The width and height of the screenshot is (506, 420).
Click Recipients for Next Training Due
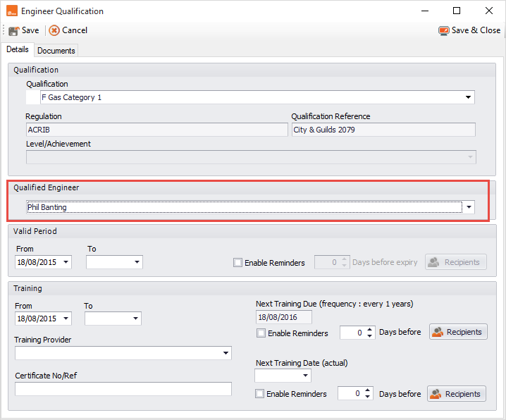pyautogui.click(x=458, y=332)
